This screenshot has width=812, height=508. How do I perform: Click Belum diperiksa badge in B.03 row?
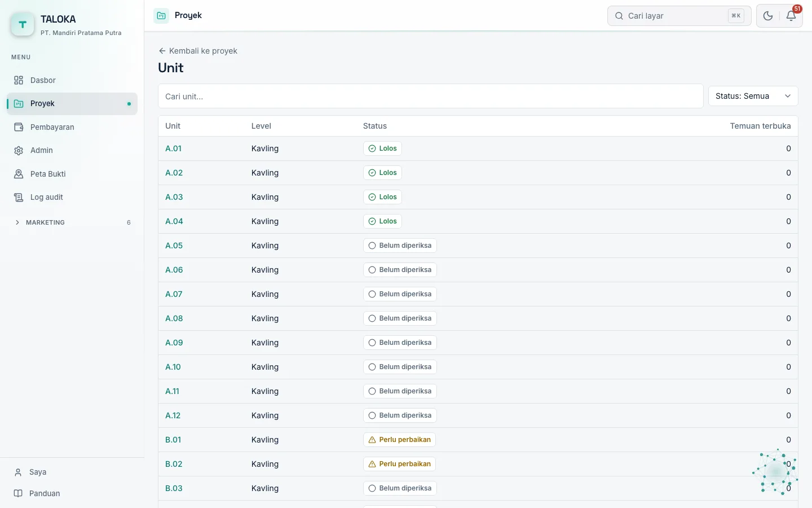pyautogui.click(x=400, y=488)
